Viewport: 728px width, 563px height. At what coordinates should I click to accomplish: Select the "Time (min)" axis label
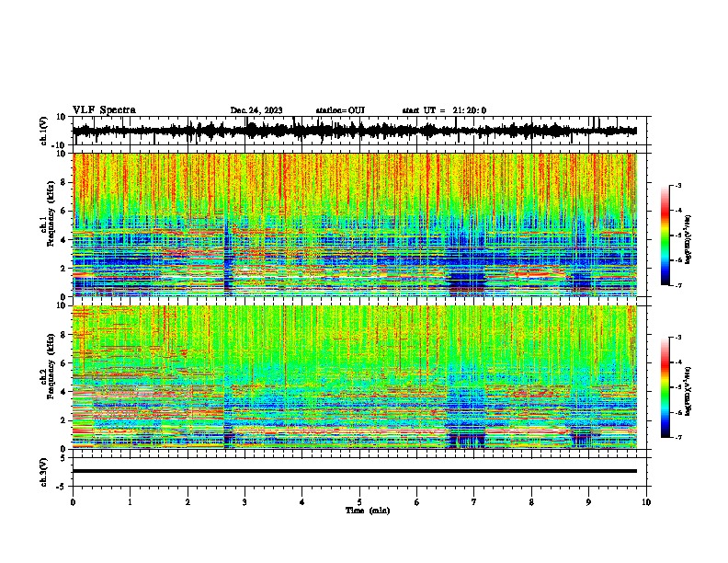pyautogui.click(x=368, y=511)
